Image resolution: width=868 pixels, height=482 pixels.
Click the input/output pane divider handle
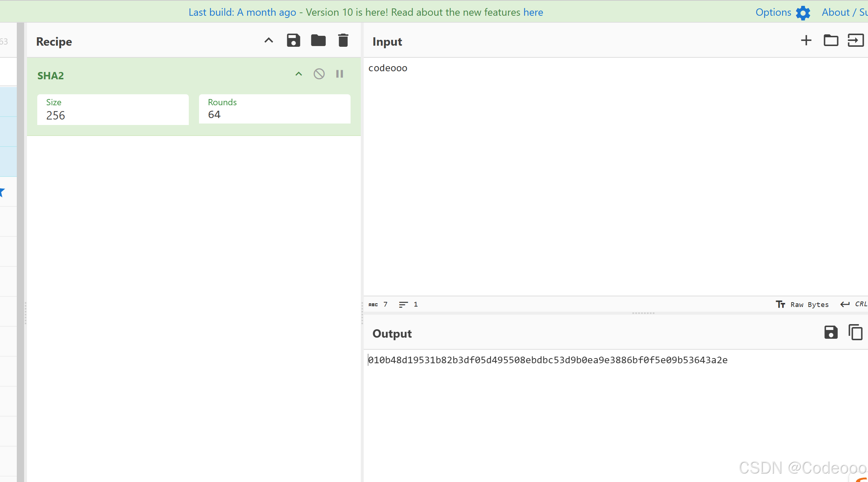click(643, 313)
